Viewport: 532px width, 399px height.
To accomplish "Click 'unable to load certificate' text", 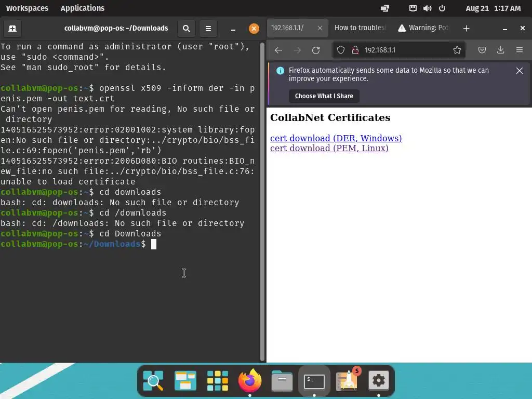I will pos(68,181).
